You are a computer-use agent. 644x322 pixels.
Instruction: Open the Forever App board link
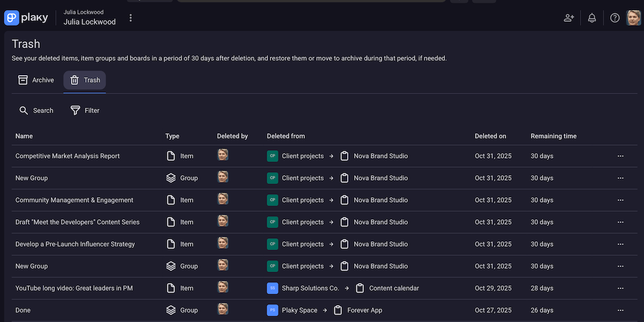coord(364,310)
